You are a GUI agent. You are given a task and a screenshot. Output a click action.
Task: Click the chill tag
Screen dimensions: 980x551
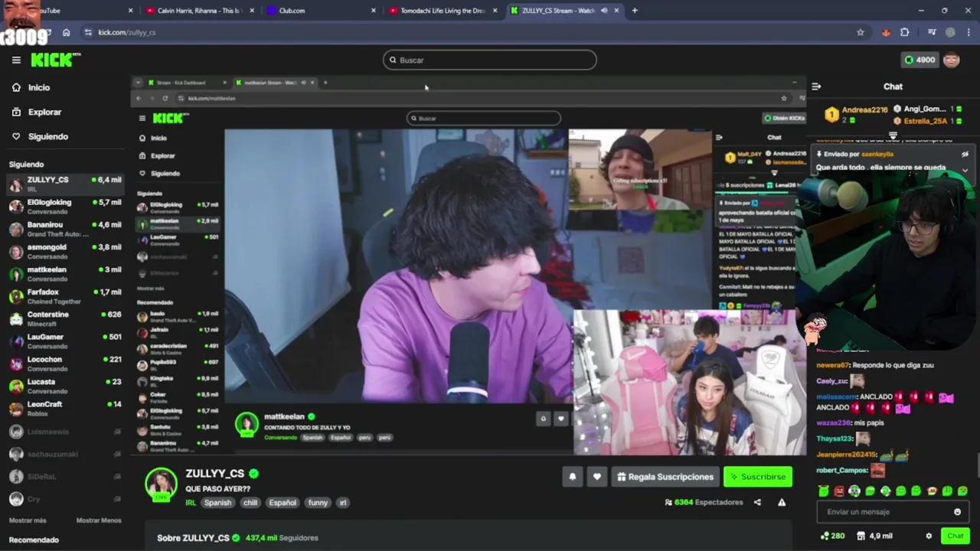(250, 503)
